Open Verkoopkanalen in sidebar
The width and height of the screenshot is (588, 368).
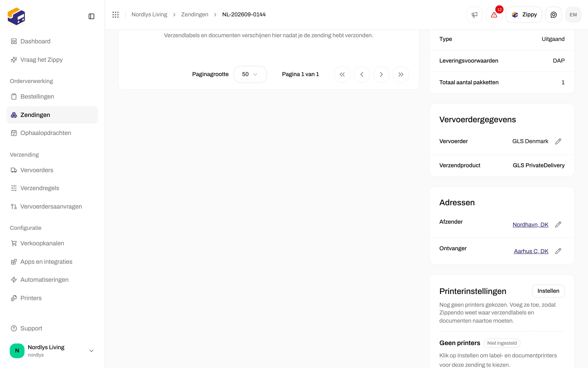tap(52, 243)
